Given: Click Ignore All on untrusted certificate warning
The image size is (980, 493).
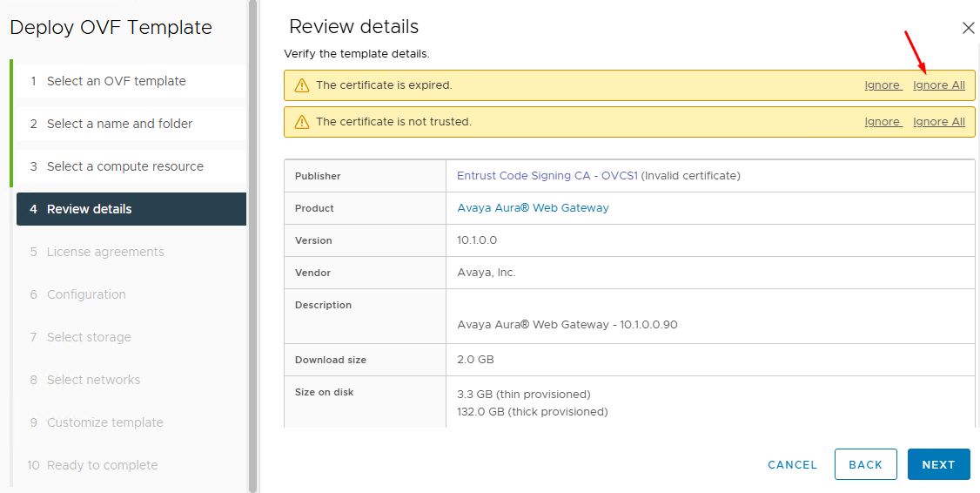Looking at the screenshot, I should pyautogui.click(x=938, y=122).
